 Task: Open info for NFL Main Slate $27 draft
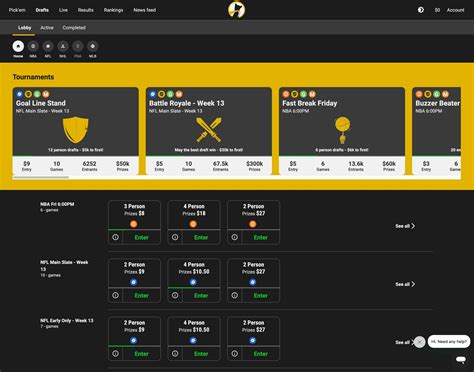[235, 295]
